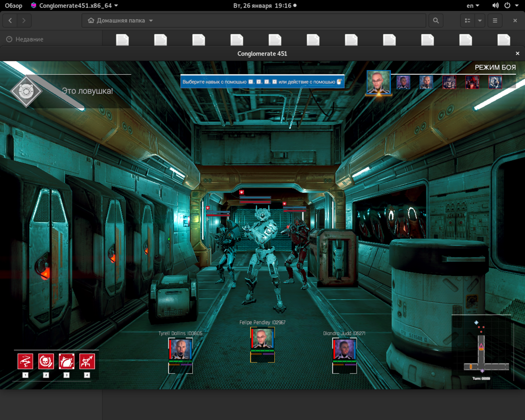Open the 'Домашняя папка' path dropdown
The image size is (525, 420).
121,21
